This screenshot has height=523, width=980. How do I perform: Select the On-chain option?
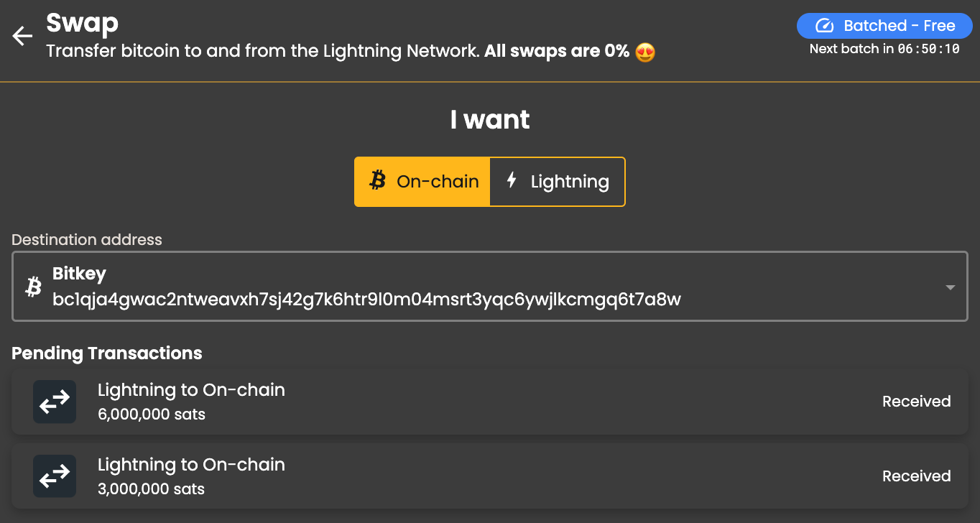click(x=422, y=182)
